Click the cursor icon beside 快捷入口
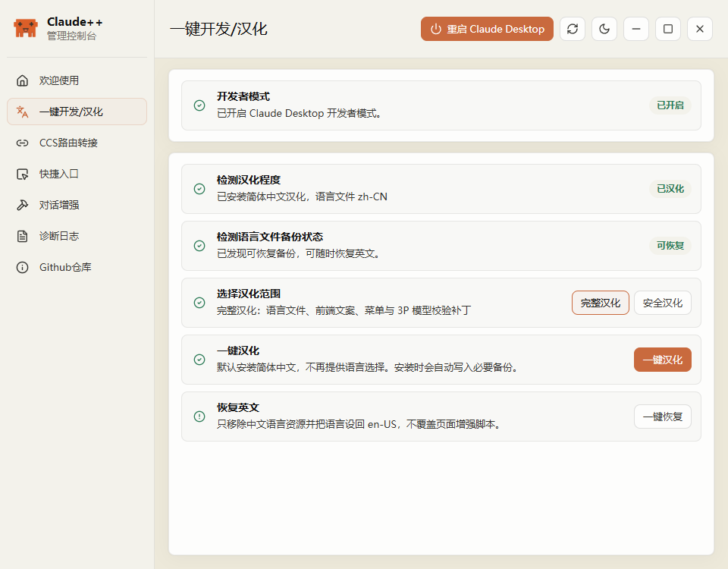This screenshot has width=728, height=569. pos(22,174)
